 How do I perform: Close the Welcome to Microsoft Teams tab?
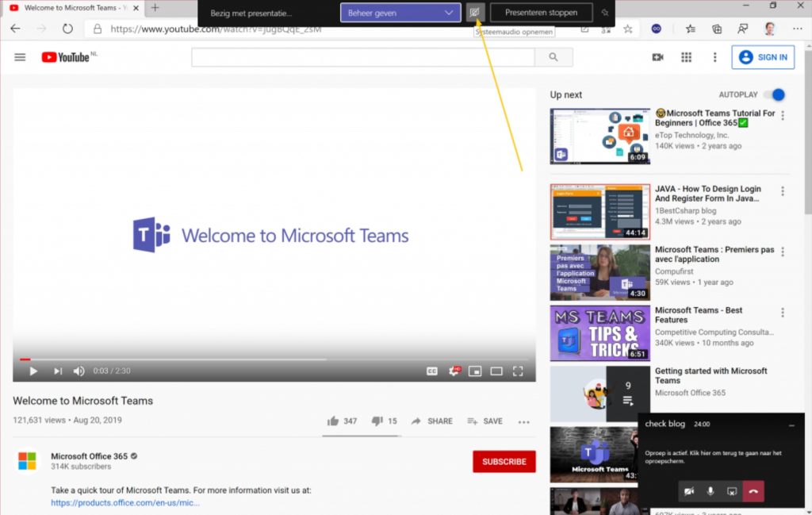(x=136, y=8)
